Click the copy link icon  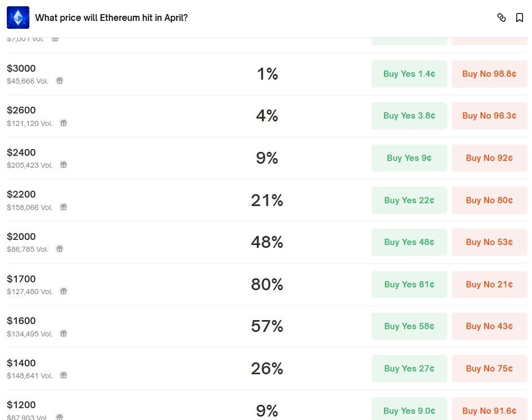click(x=501, y=17)
